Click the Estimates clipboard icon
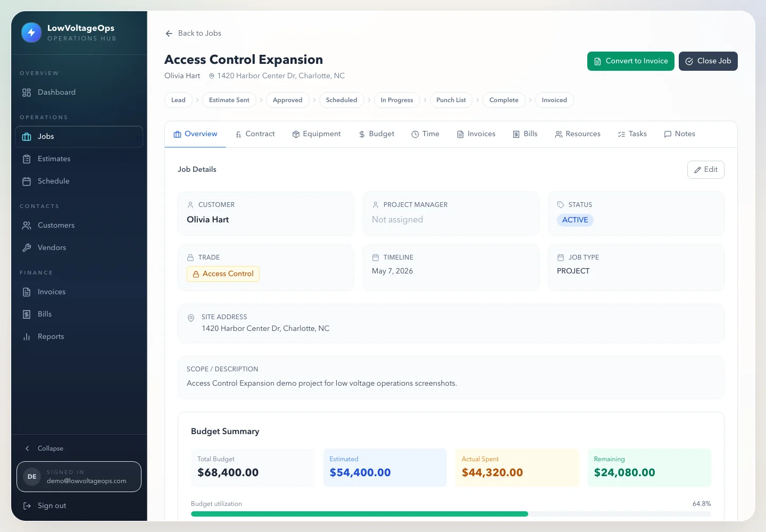Screen dimensions: 766x532 tap(27, 159)
